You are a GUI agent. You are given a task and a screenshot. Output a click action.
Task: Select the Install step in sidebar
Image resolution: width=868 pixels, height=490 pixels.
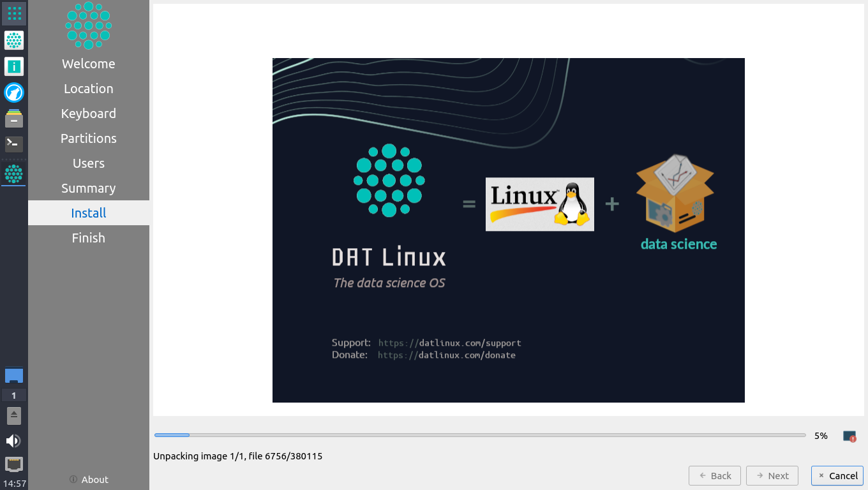tap(88, 212)
